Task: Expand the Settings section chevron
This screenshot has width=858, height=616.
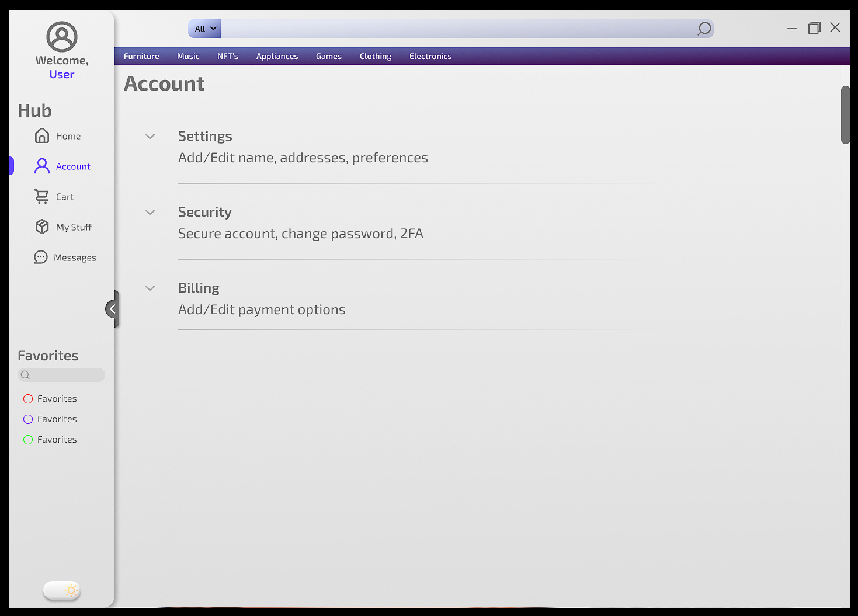Action: click(150, 137)
